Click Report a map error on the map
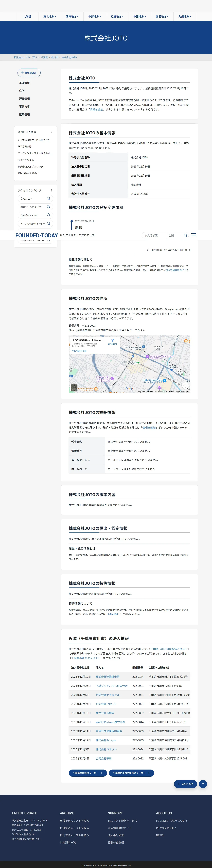 pyautogui.click(x=182, y=392)
